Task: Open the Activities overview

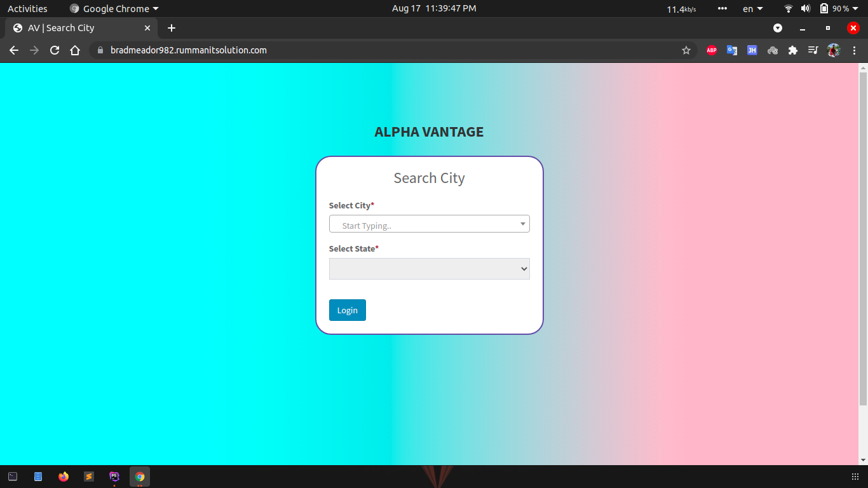Action: [27, 9]
